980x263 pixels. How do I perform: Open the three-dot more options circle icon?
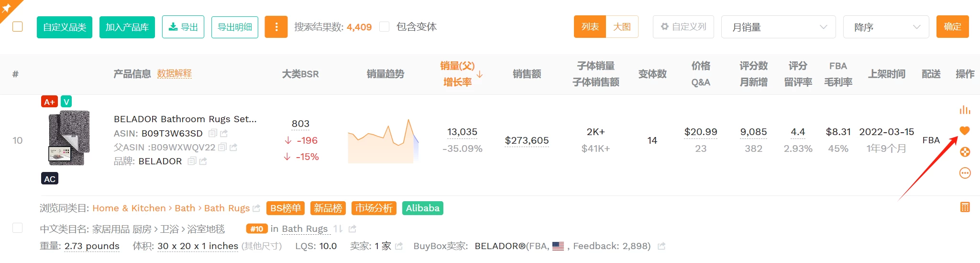click(965, 173)
